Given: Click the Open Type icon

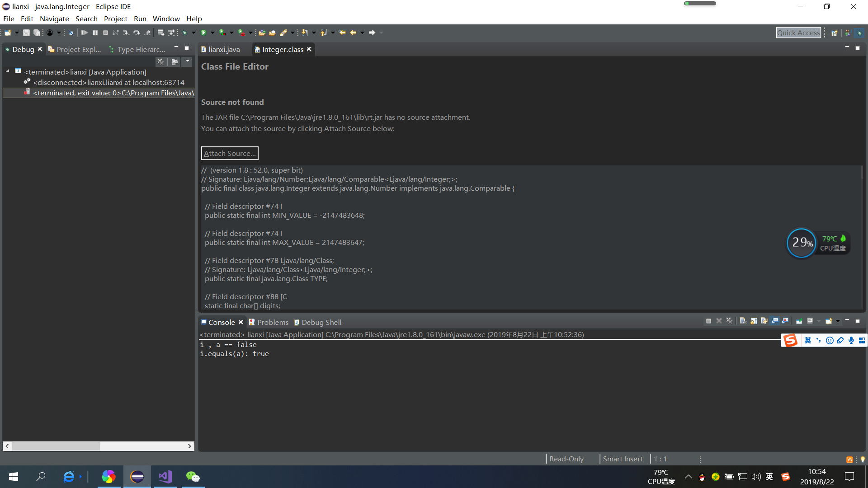Looking at the screenshot, I should click(262, 33).
